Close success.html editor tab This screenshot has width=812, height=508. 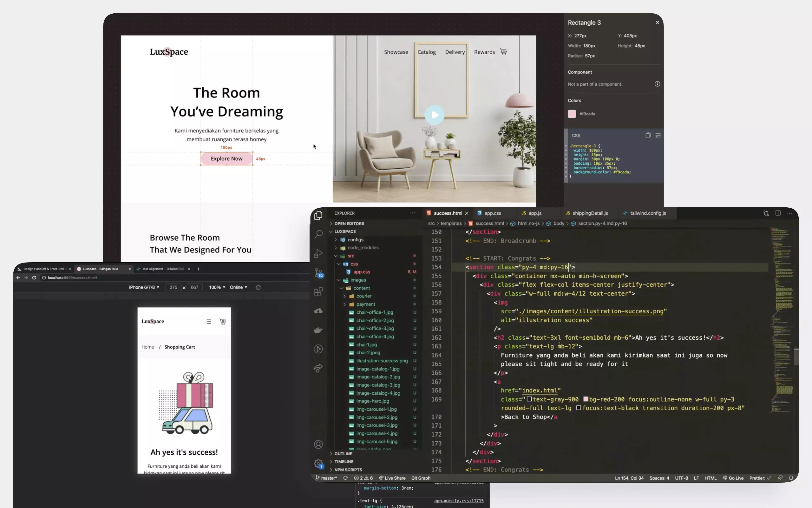466,213
